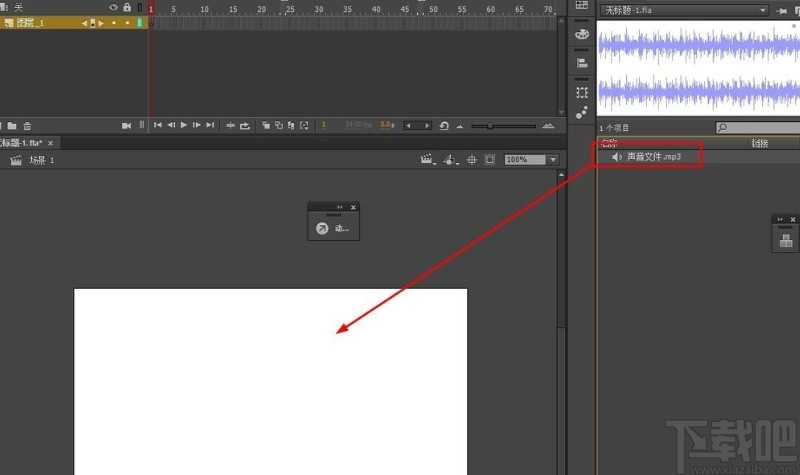800x475 pixels.
Task: Click the sound waveform preview
Action: point(698,68)
